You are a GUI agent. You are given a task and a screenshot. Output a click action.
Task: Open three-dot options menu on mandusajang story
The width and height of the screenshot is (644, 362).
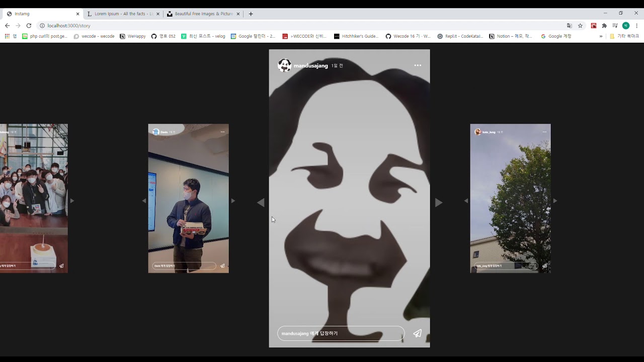coord(418,65)
